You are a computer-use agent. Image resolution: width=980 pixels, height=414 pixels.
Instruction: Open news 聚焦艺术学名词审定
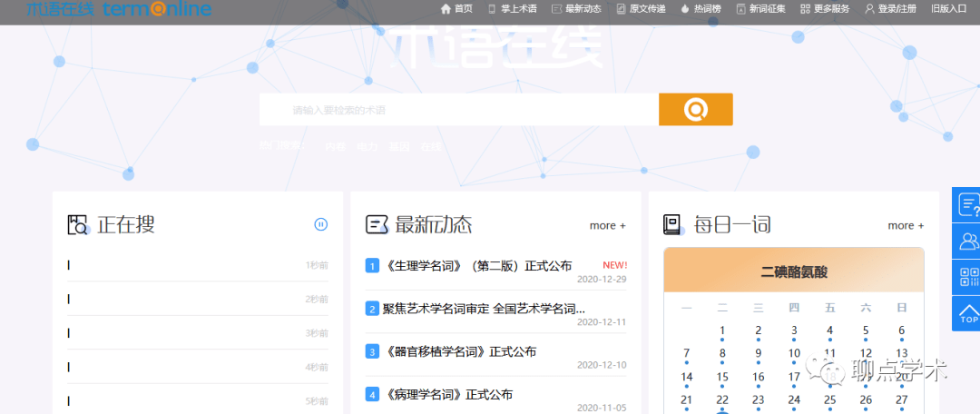point(485,309)
